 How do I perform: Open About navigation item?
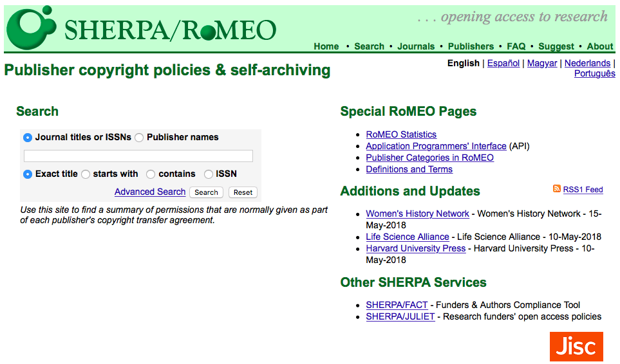pos(600,46)
